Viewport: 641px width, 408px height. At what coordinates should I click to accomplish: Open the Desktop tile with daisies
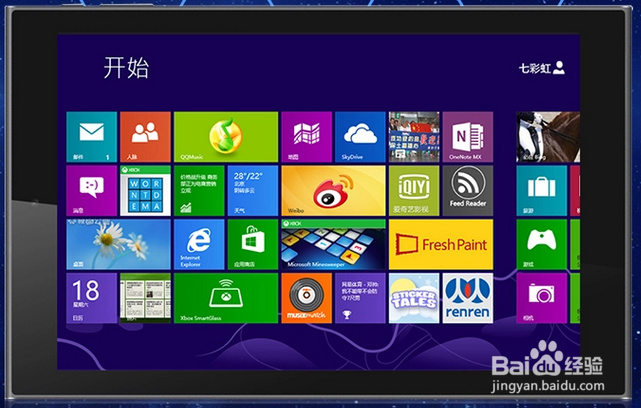click(119, 244)
